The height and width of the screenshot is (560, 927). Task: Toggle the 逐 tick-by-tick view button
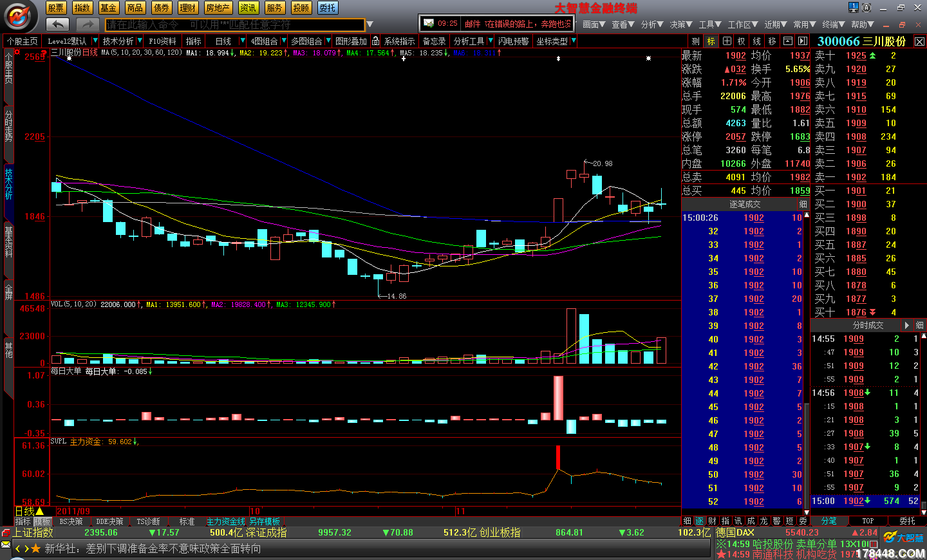(700, 521)
